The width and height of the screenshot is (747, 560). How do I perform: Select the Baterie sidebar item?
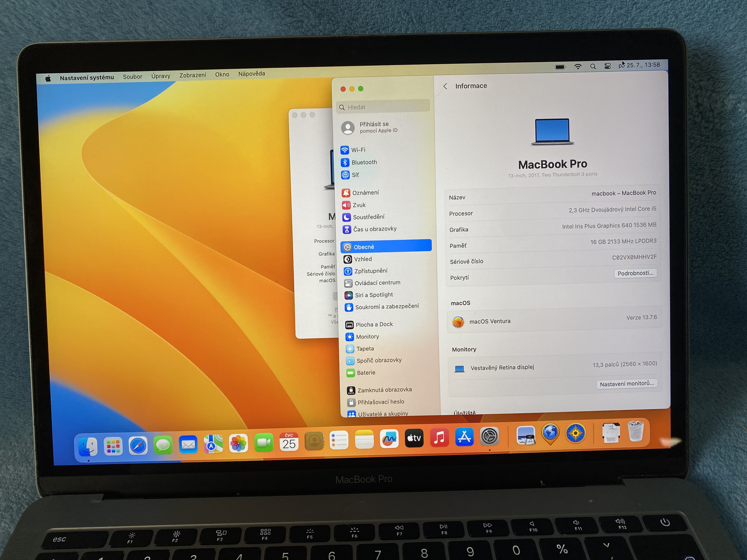coord(366,373)
